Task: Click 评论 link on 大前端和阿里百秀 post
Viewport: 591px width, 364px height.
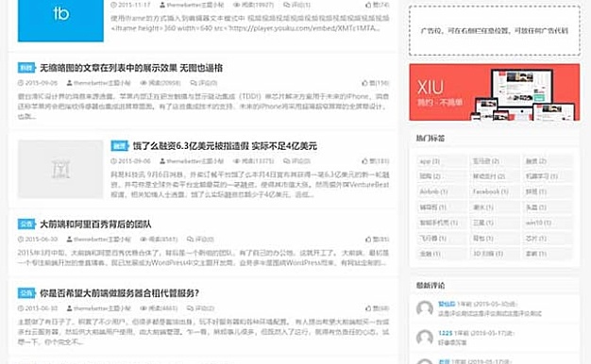Action: (204, 239)
